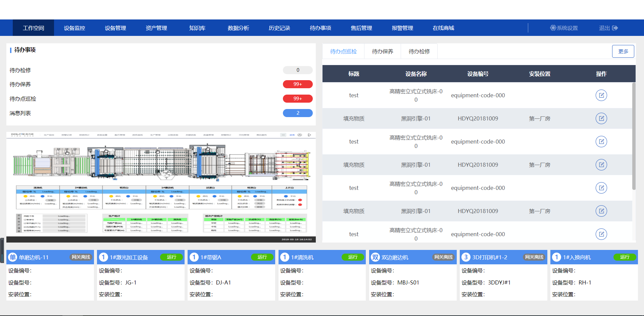
Task: Open 历史记录 in the top navigation
Action: pos(279,28)
